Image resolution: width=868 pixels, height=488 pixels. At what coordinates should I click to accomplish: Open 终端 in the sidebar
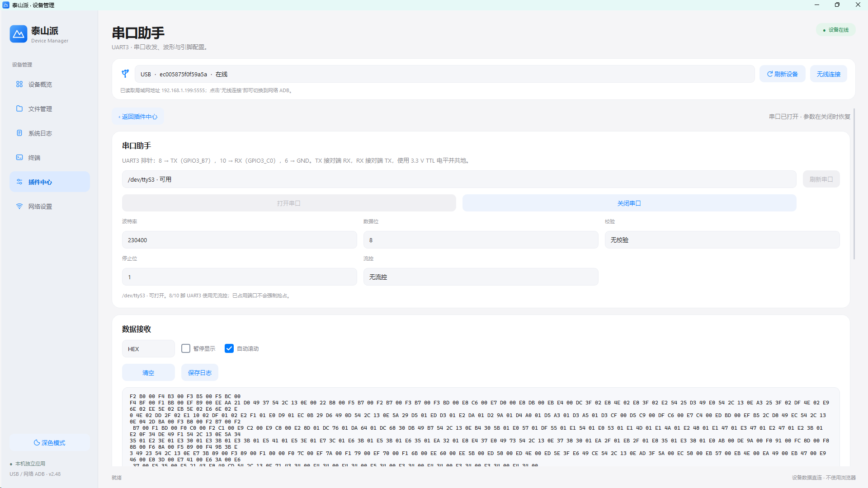[x=50, y=158]
